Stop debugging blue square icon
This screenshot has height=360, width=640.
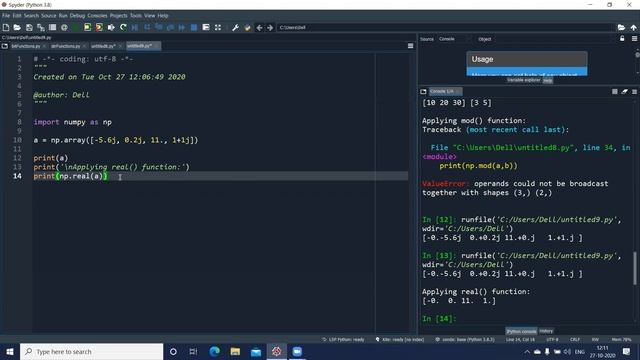(x=194, y=27)
